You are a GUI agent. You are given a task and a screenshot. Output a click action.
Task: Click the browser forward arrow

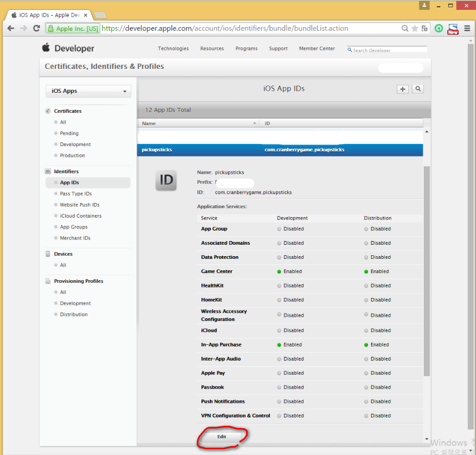click(x=23, y=29)
